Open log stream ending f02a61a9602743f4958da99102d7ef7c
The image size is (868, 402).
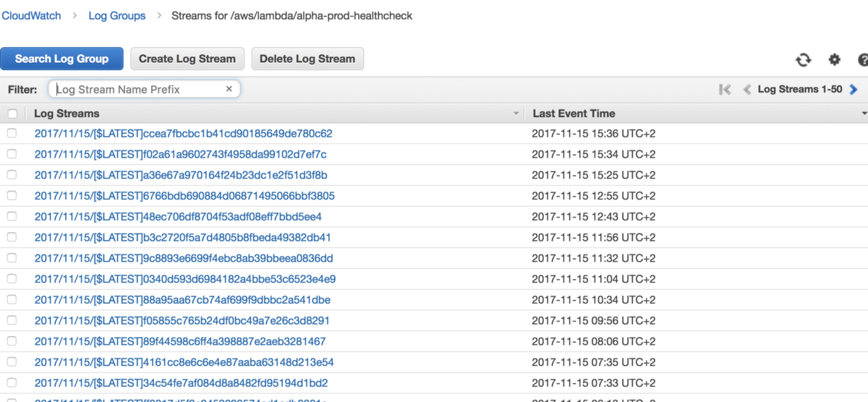(x=180, y=155)
